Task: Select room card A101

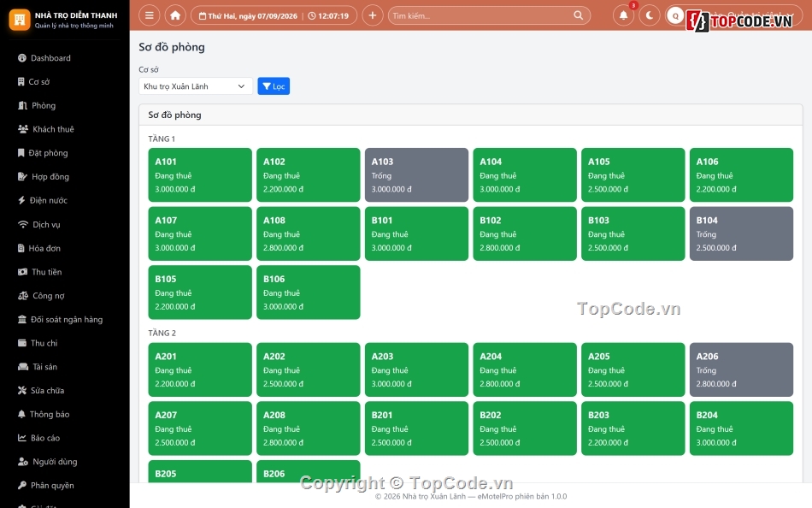Action: pyautogui.click(x=200, y=174)
